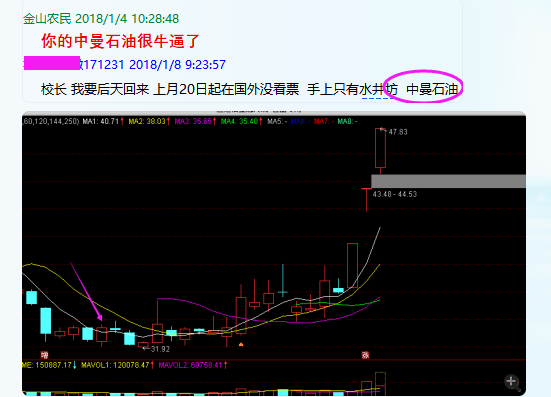Click the red message 你的中曼石油很牛逼了
This screenshot has width=551, height=397.
coord(121,41)
